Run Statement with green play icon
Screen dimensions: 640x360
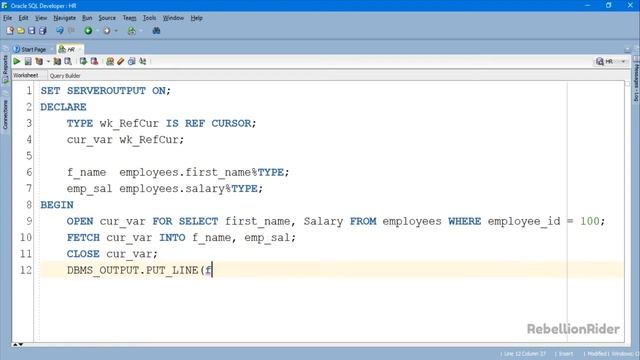(x=17, y=61)
